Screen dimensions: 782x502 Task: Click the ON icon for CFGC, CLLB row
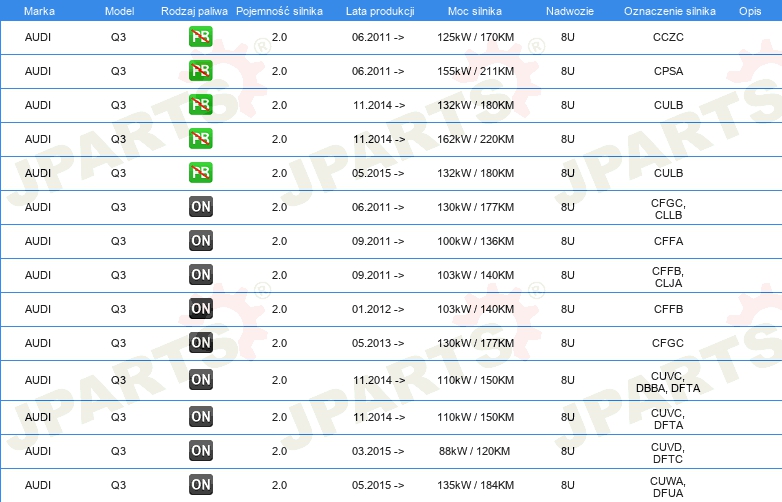(200, 207)
